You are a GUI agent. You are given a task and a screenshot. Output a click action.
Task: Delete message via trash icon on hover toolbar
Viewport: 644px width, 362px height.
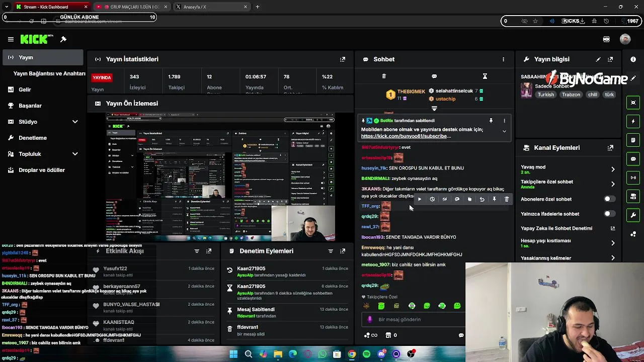507,199
